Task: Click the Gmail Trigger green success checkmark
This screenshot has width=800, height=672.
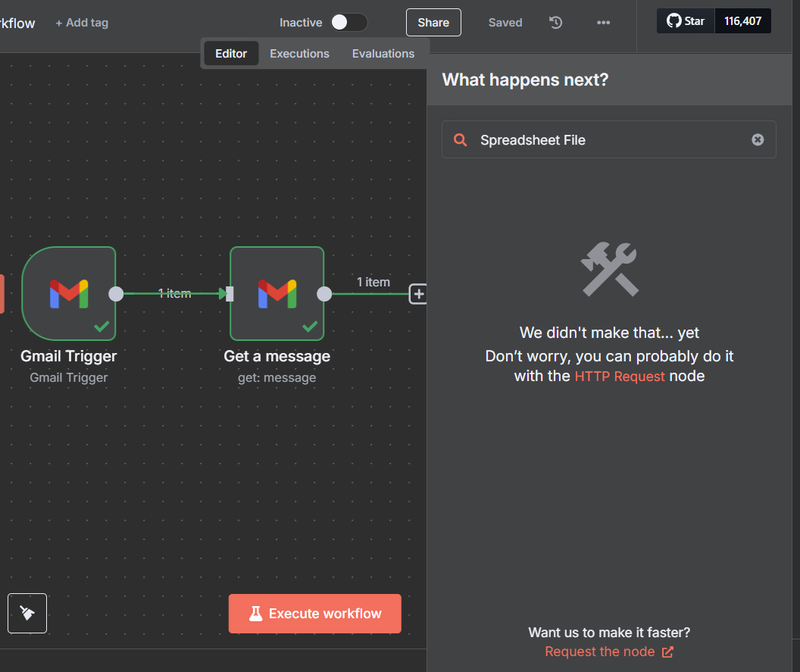Action: [x=102, y=326]
